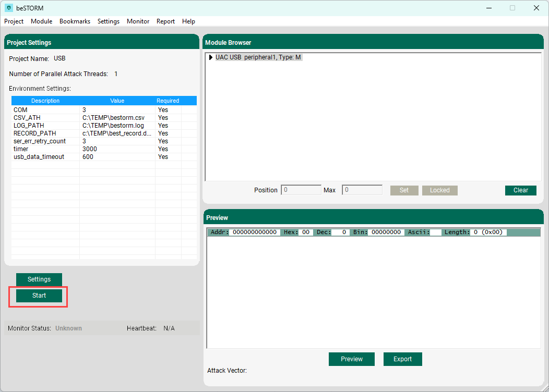Open the Report menu

click(x=165, y=21)
